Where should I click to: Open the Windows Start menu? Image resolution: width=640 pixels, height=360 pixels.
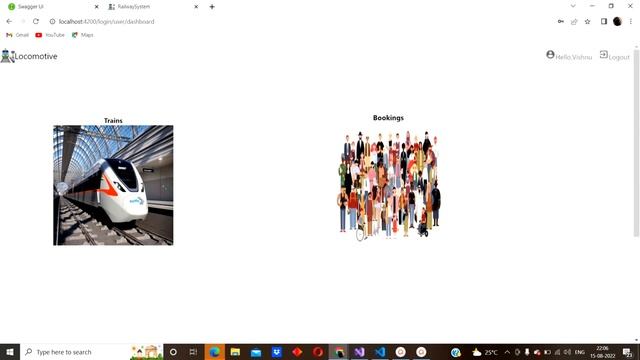(x=10, y=352)
